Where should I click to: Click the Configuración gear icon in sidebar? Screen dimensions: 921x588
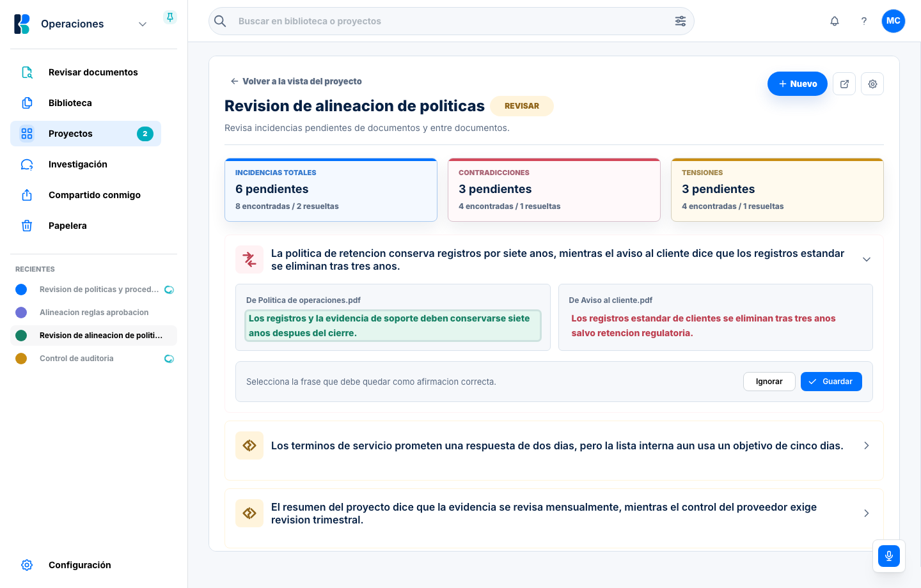click(x=27, y=565)
